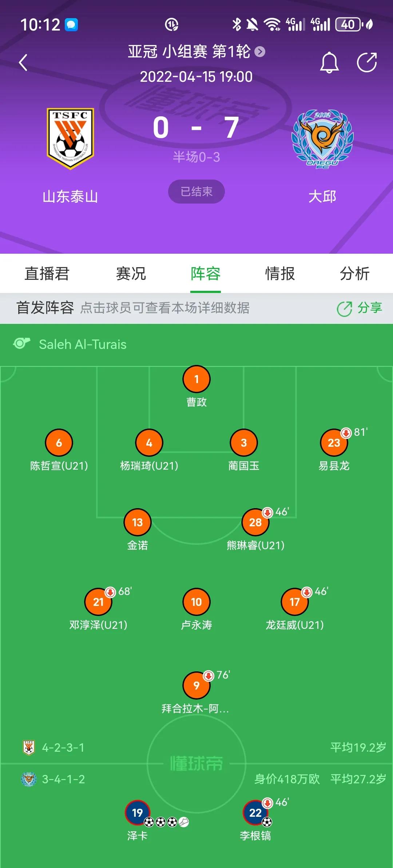Tap the notification bell icon
Viewport: 393px width, 868px height.
[x=329, y=63]
